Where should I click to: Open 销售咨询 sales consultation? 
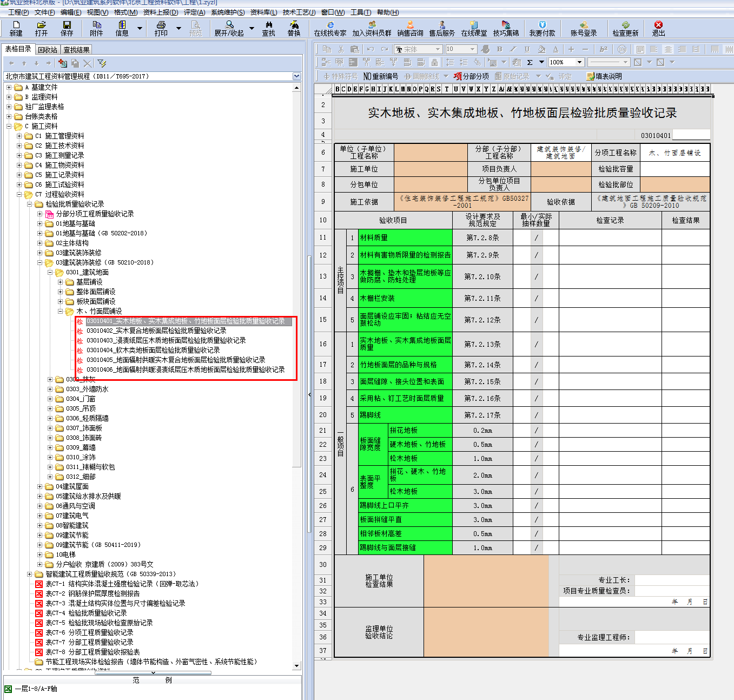pos(410,29)
